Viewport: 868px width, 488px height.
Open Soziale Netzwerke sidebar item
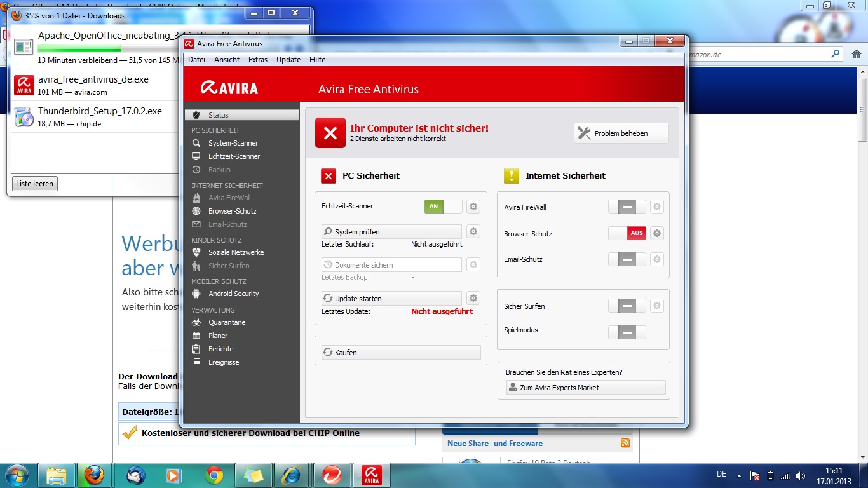pyautogui.click(x=236, y=252)
